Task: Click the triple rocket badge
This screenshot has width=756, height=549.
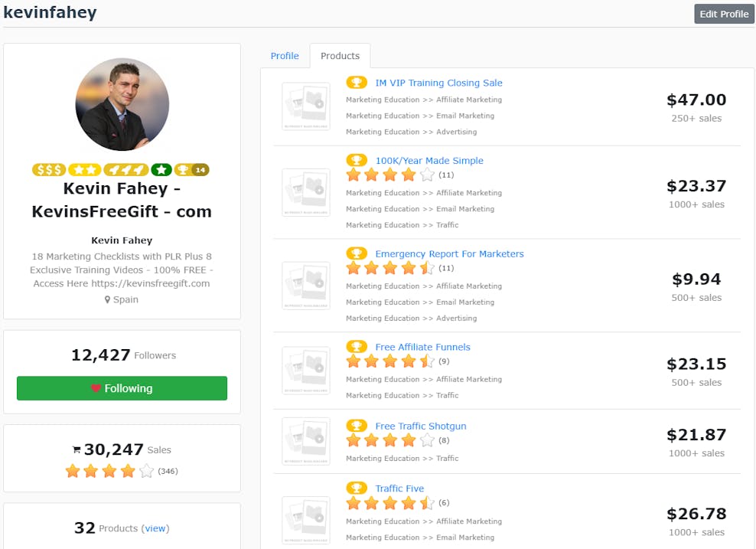Action: (x=126, y=170)
